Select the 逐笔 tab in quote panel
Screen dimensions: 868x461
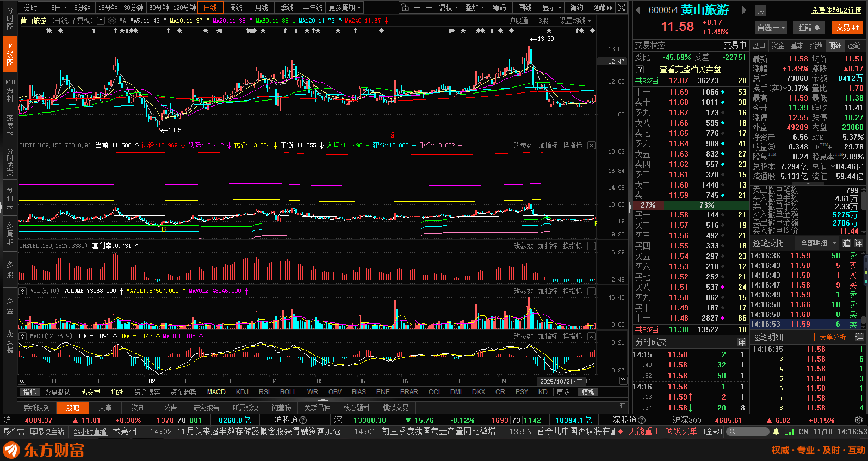click(854, 46)
